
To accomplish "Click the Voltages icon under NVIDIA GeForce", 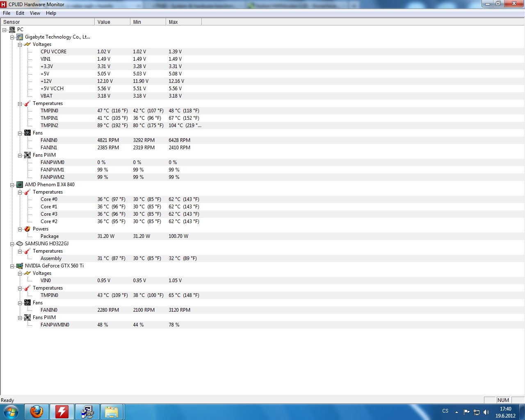I will pos(27,273).
